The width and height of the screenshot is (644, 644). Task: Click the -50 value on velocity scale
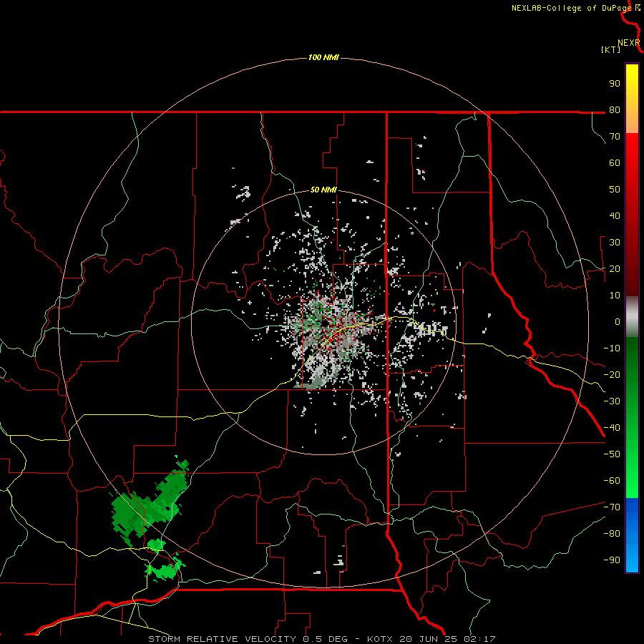tap(612, 454)
